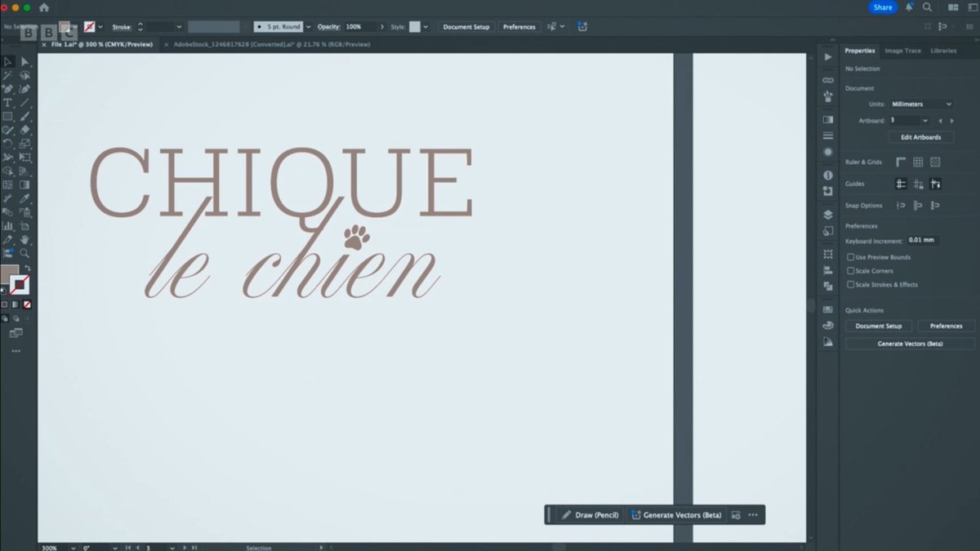Select the Eyedropper tool

(x=25, y=198)
